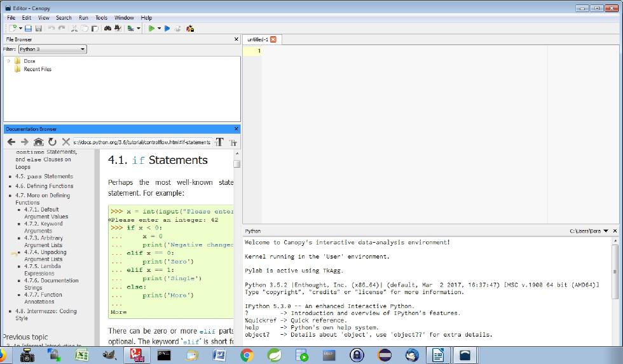The width and height of the screenshot is (623, 364).
Task: Open the Python 3 filter dropdown
Action: click(52, 49)
